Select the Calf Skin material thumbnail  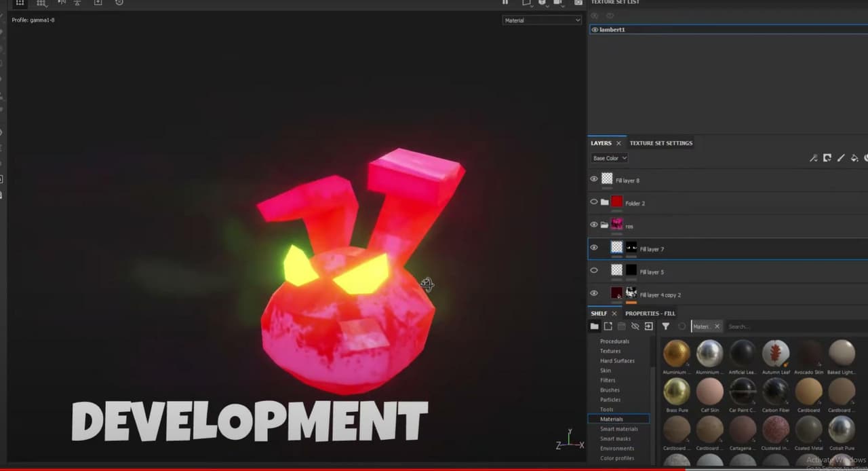pyautogui.click(x=710, y=392)
